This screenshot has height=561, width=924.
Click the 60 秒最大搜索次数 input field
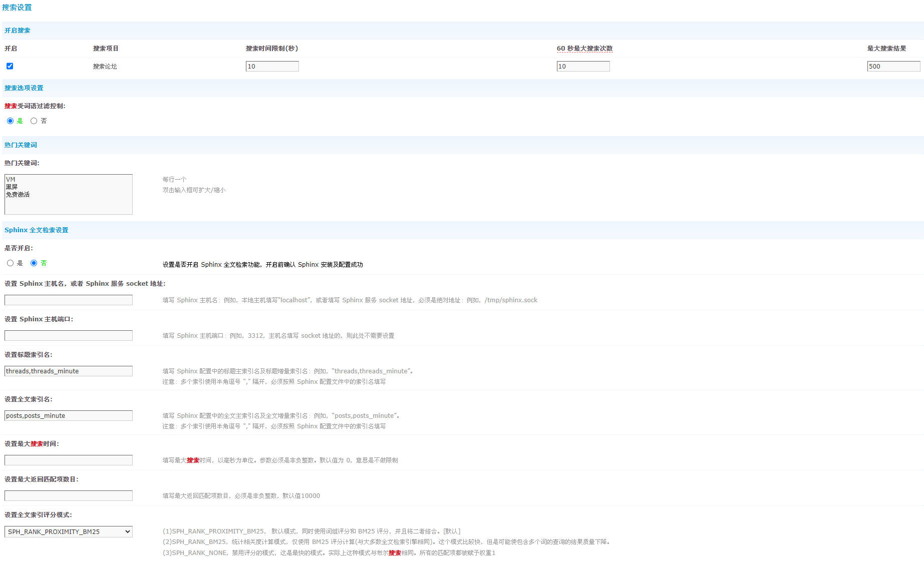583,66
